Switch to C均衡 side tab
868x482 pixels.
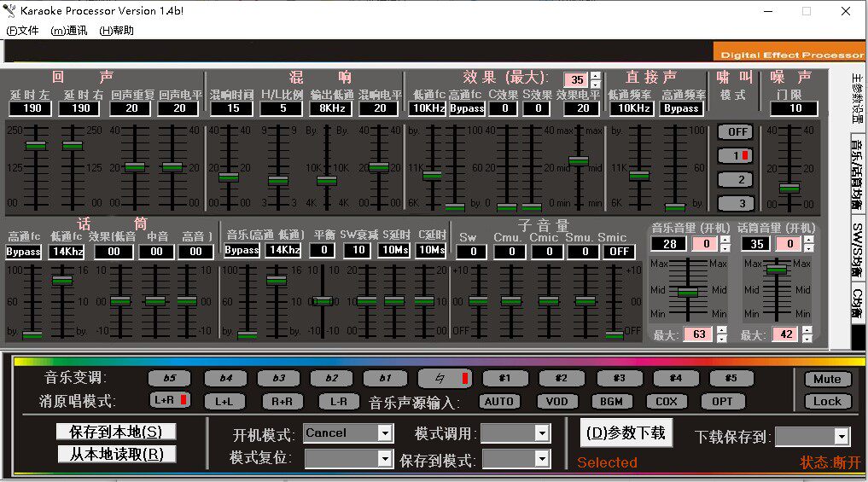click(858, 302)
